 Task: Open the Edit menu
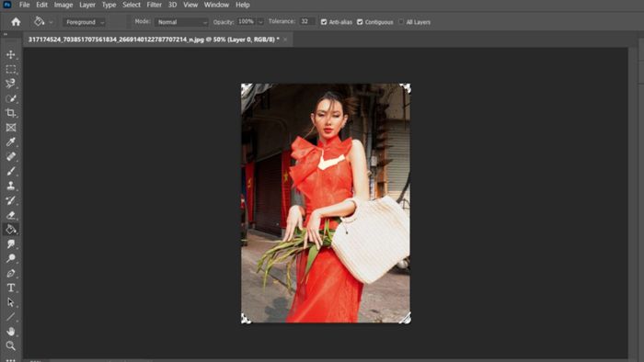[x=41, y=5]
